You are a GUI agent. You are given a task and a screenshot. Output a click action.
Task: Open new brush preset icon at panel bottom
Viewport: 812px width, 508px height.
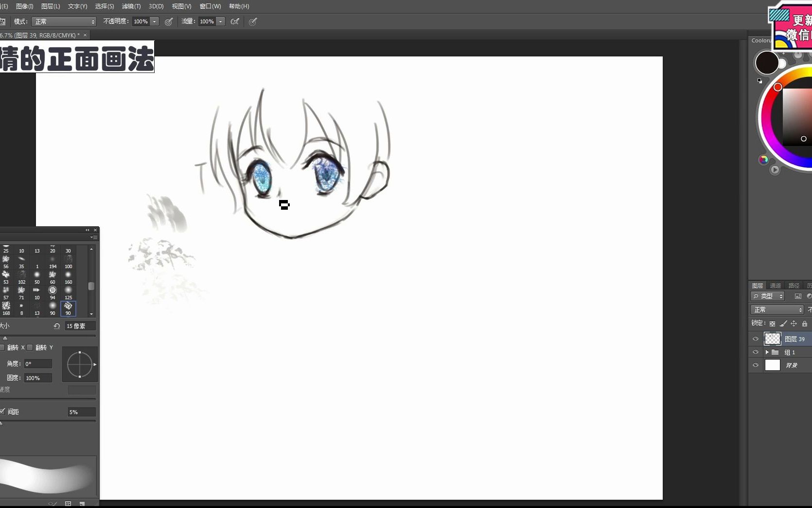pyautogui.click(x=82, y=504)
